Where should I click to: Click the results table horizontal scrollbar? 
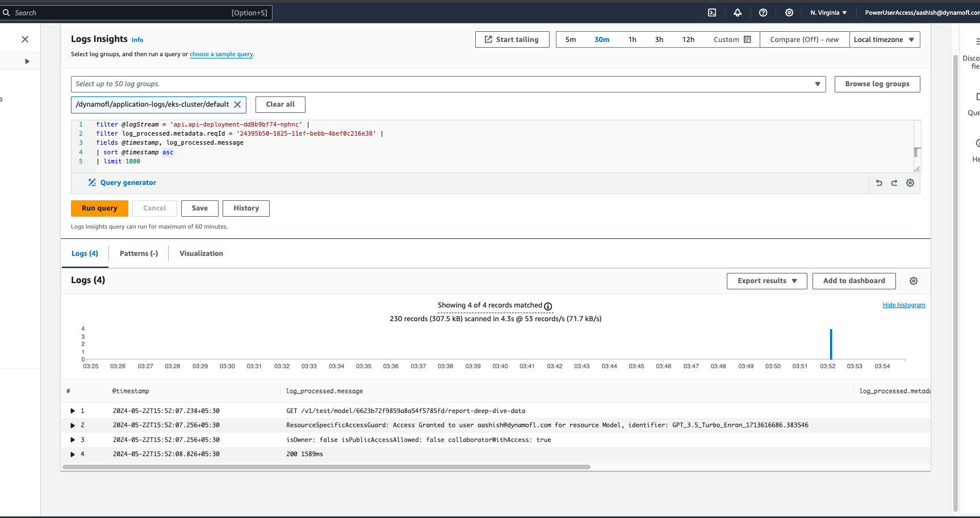[326, 467]
